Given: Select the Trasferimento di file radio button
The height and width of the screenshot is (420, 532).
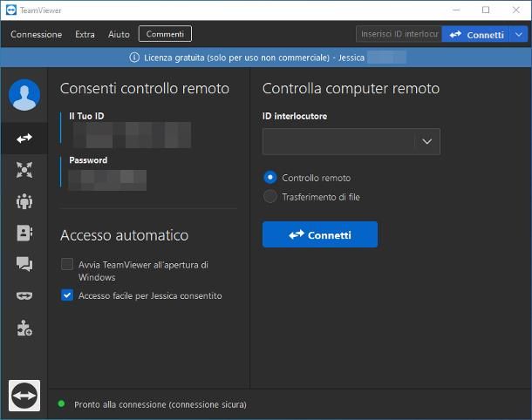Looking at the screenshot, I should click(270, 197).
